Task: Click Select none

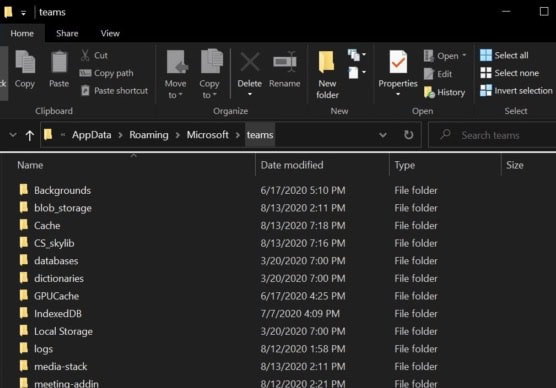Action: click(510, 73)
